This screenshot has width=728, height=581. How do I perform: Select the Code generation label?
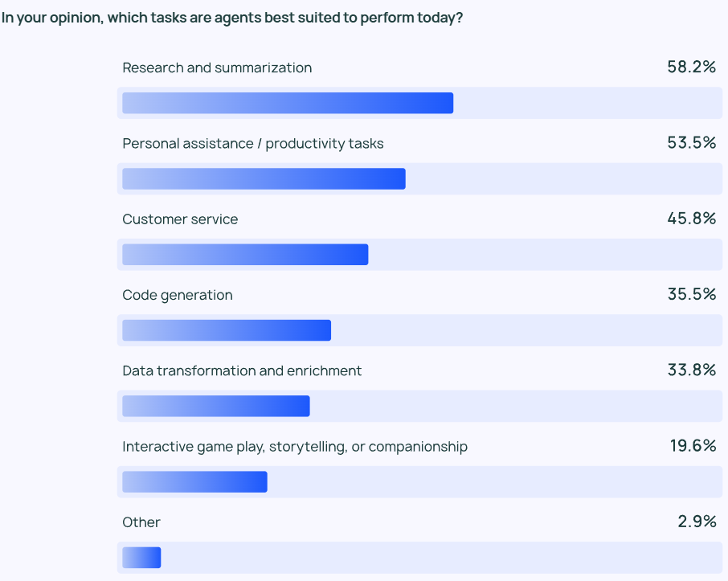tap(178, 296)
